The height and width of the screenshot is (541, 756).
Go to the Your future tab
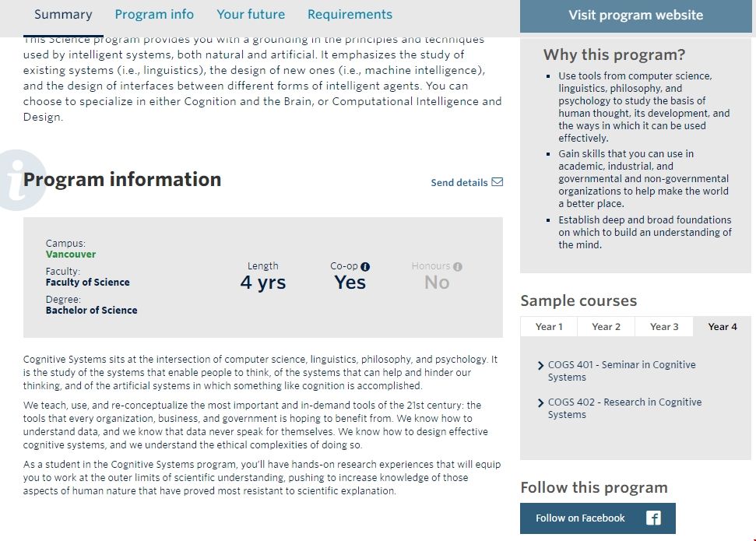tap(251, 15)
